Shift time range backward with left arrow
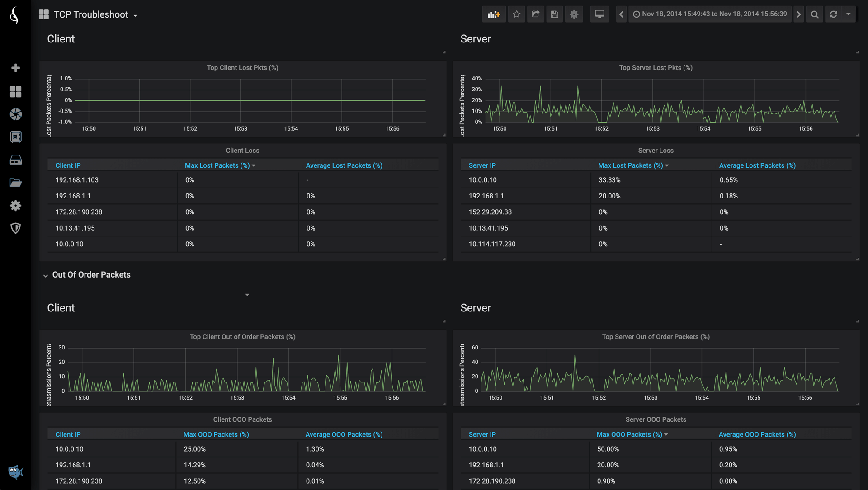 pos(621,14)
